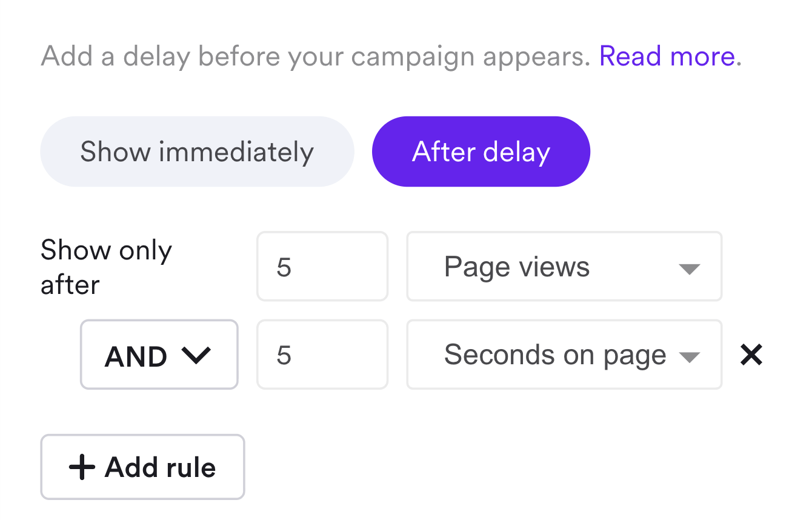Select the After delay option
The image size is (812, 520).
tap(481, 152)
